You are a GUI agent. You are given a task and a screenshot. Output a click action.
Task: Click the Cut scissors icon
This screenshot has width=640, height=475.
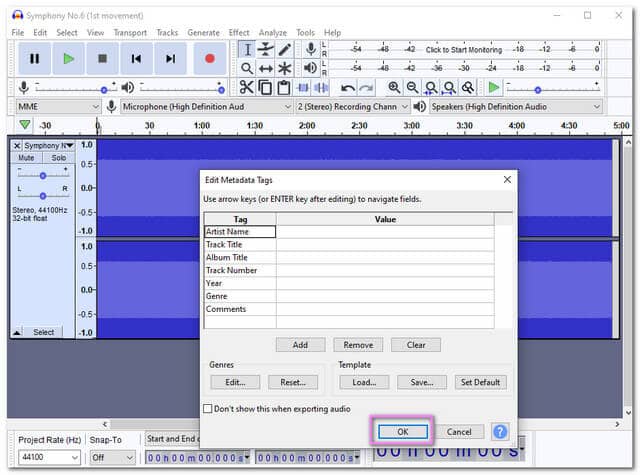[x=246, y=87]
